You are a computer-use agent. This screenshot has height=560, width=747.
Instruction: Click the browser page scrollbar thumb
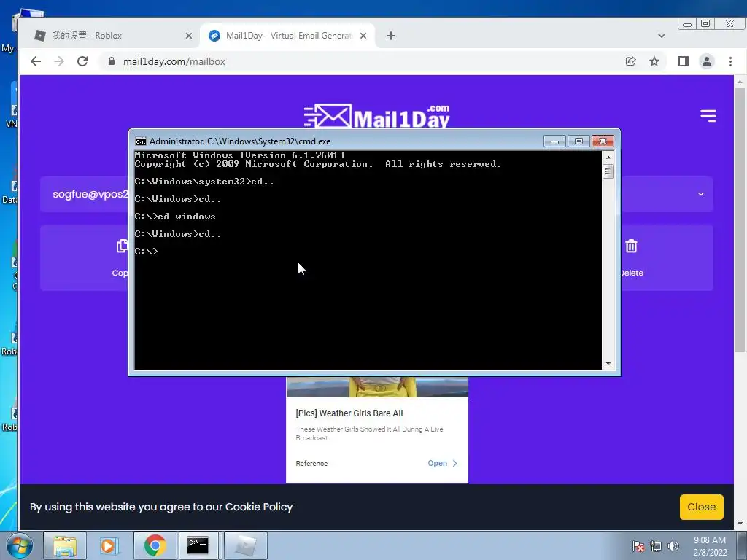pyautogui.click(x=740, y=219)
